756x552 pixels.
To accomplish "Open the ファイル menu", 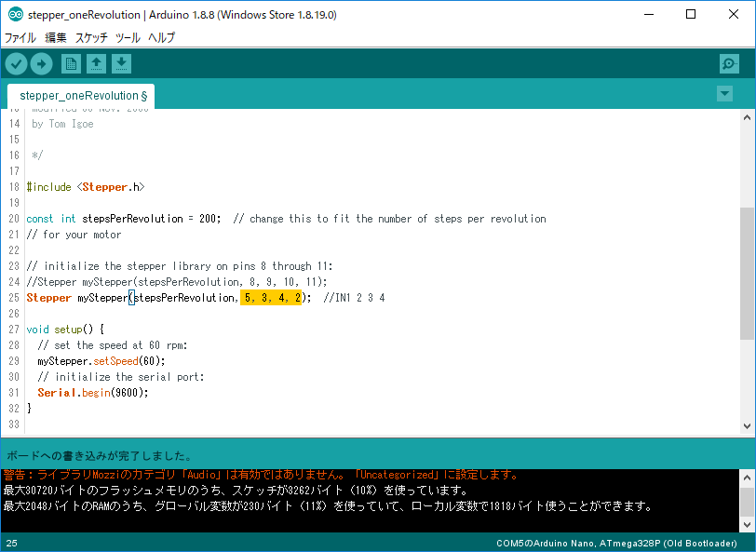I will pos(20,37).
